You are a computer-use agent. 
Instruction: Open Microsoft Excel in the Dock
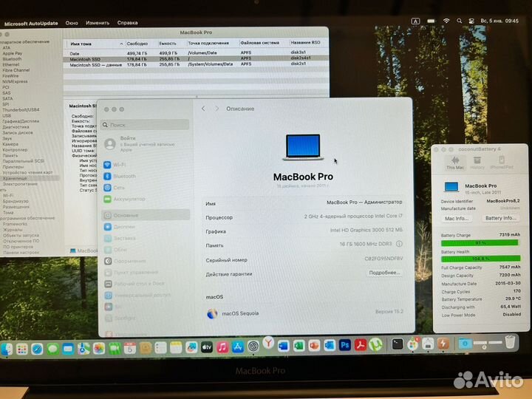(x=299, y=346)
